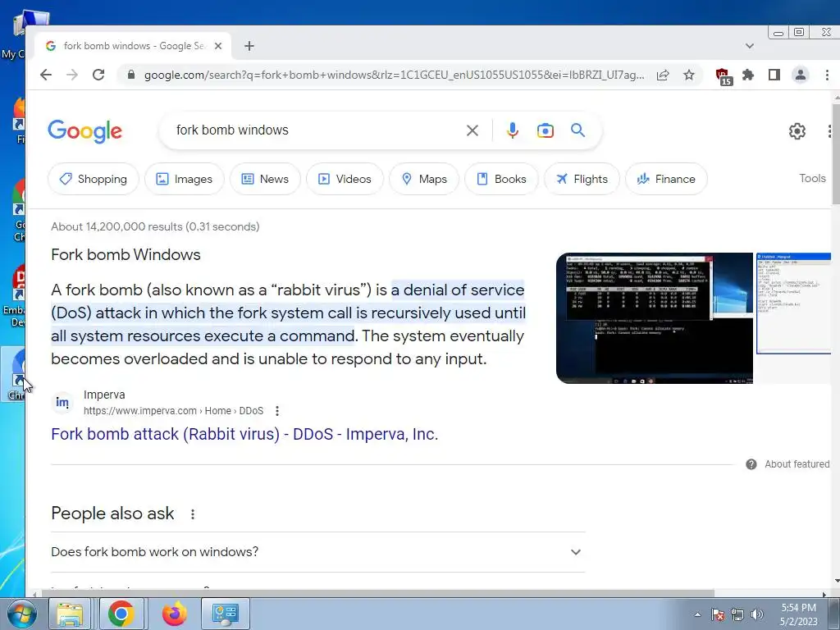Start a voice search with the microphone
This screenshot has width=840, height=630.
click(512, 130)
